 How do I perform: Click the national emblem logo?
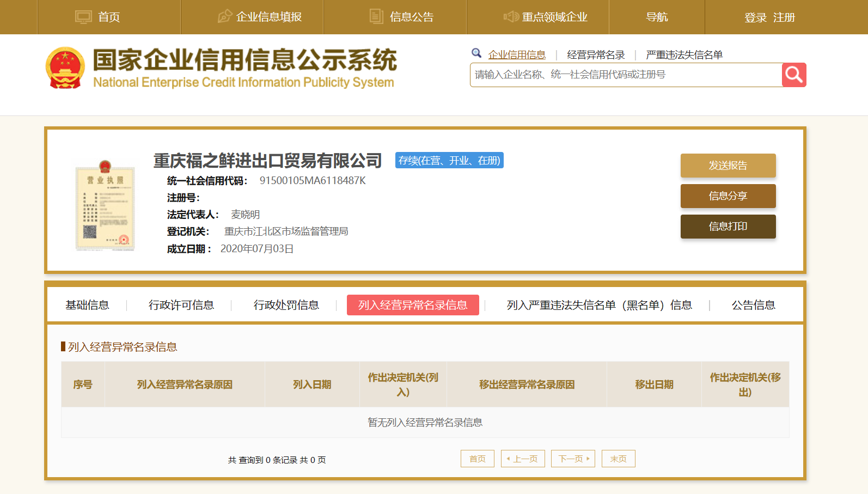coord(65,68)
